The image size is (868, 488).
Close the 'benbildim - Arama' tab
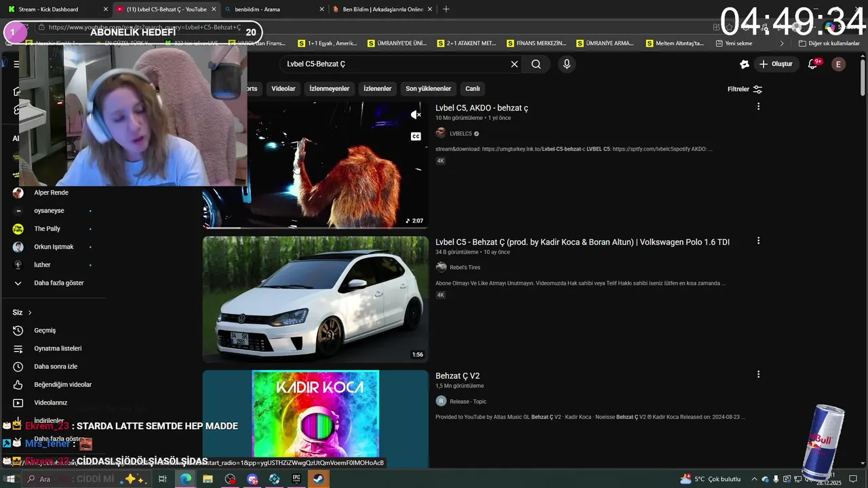point(322,9)
